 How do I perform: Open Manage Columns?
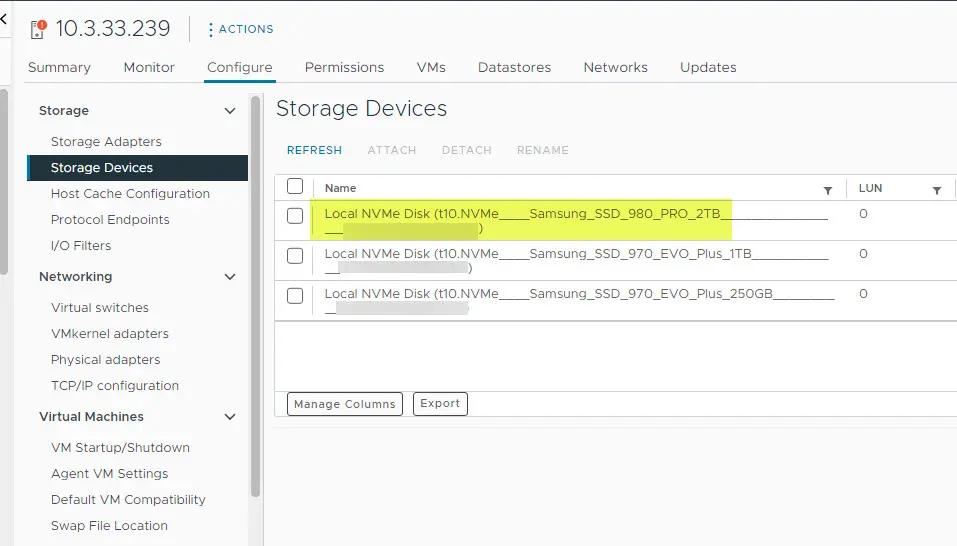(345, 404)
